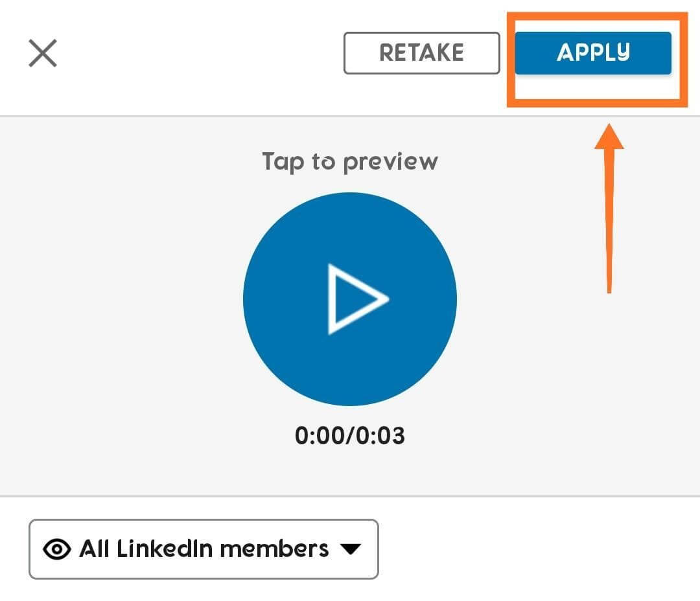Image resolution: width=700 pixels, height=601 pixels.
Task: Click the 0:00/0:03 duration timer
Action: click(x=349, y=436)
